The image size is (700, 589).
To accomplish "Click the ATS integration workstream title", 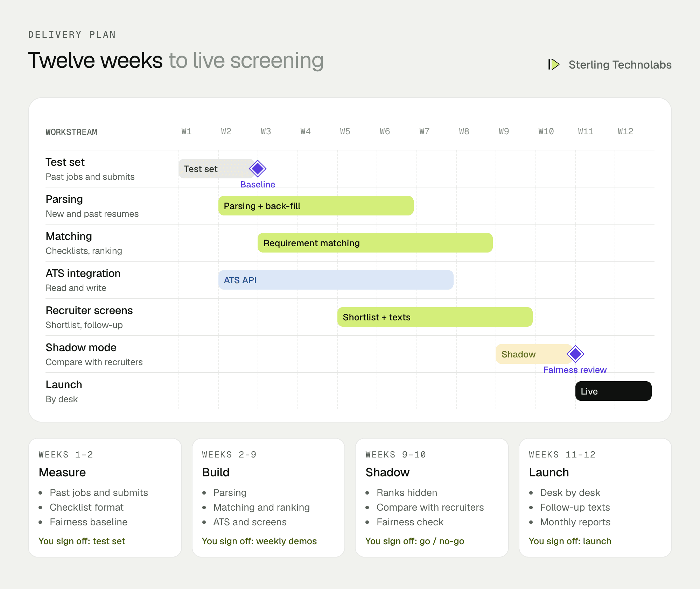I will point(83,274).
